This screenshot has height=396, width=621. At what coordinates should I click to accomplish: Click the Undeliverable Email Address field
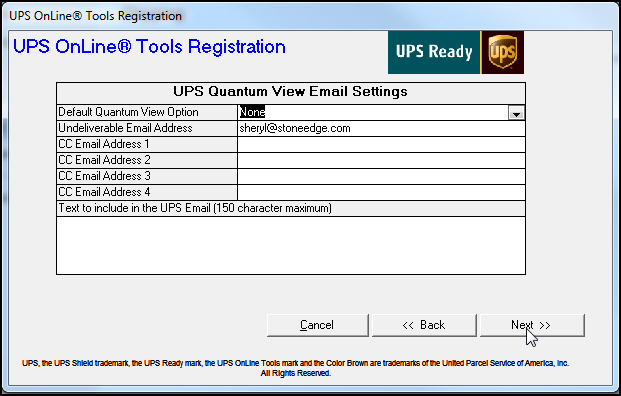381,128
